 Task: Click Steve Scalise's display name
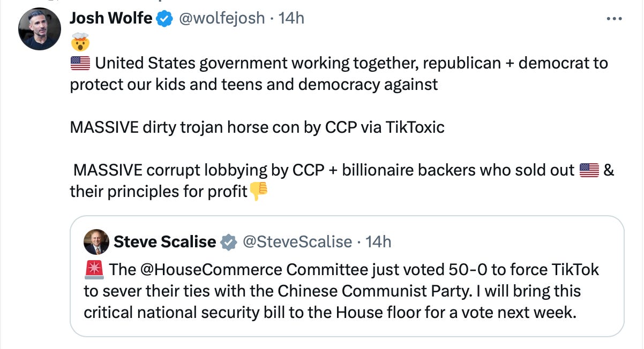pyautogui.click(x=164, y=242)
